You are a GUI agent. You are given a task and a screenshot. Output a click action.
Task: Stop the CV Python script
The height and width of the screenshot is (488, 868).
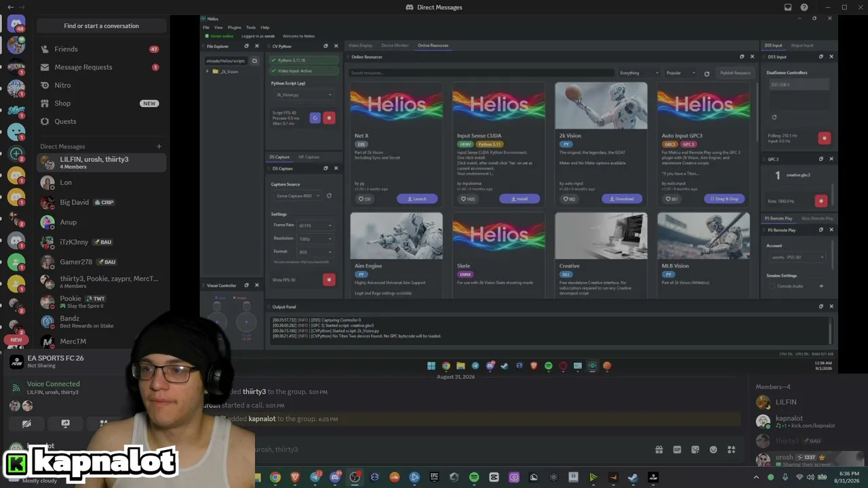point(329,117)
